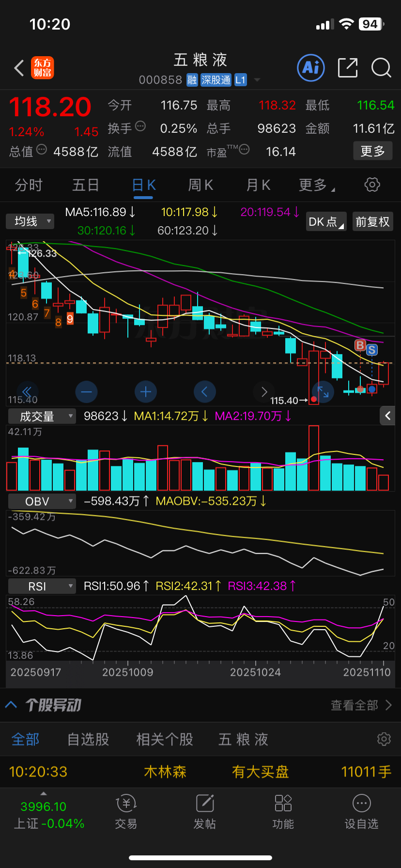Open the OBV indicator dropdown

click(42, 501)
